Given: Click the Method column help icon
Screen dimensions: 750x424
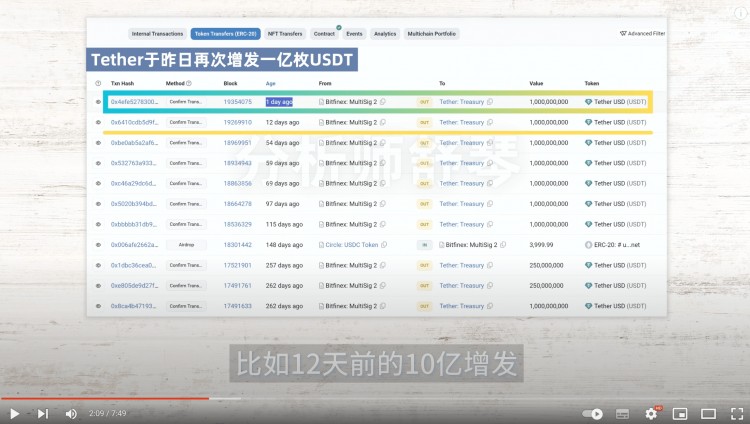Looking at the screenshot, I should coord(188,83).
